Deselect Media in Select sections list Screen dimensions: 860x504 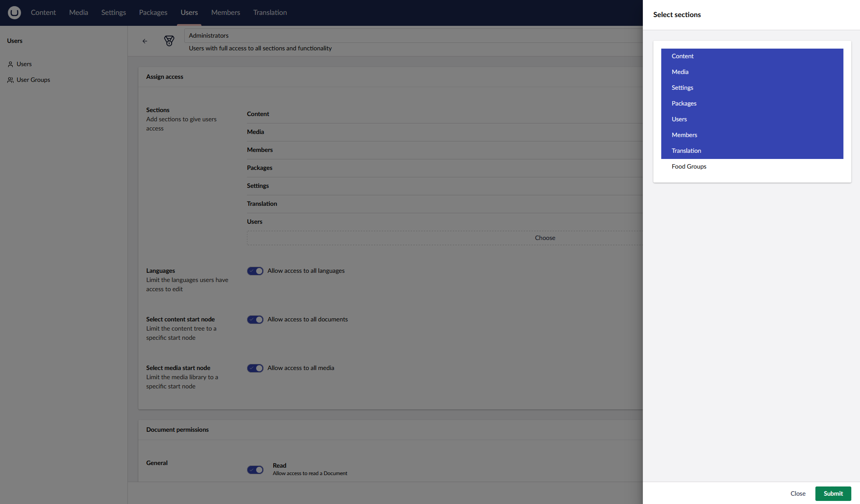(752, 72)
